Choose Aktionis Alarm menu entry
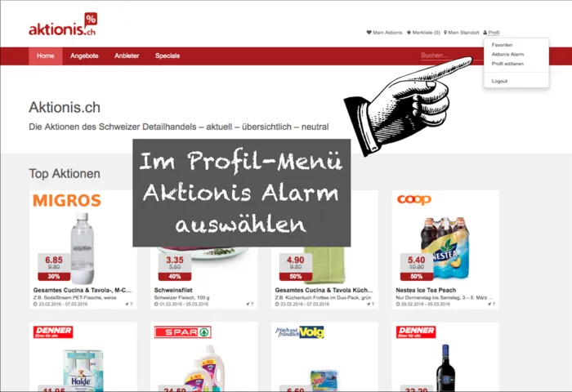572x392 pixels. click(x=507, y=55)
